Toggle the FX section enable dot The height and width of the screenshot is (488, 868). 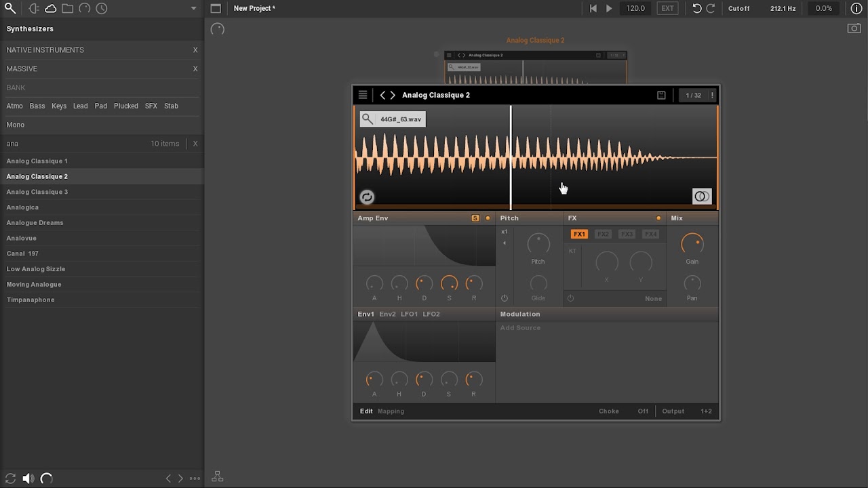[x=658, y=218]
